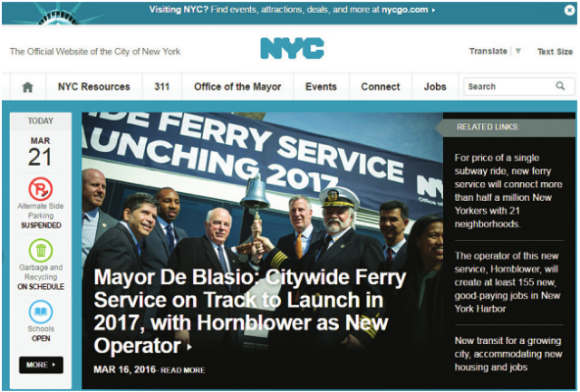580x392 pixels.
Task: Go to the Events section
Action: (321, 87)
